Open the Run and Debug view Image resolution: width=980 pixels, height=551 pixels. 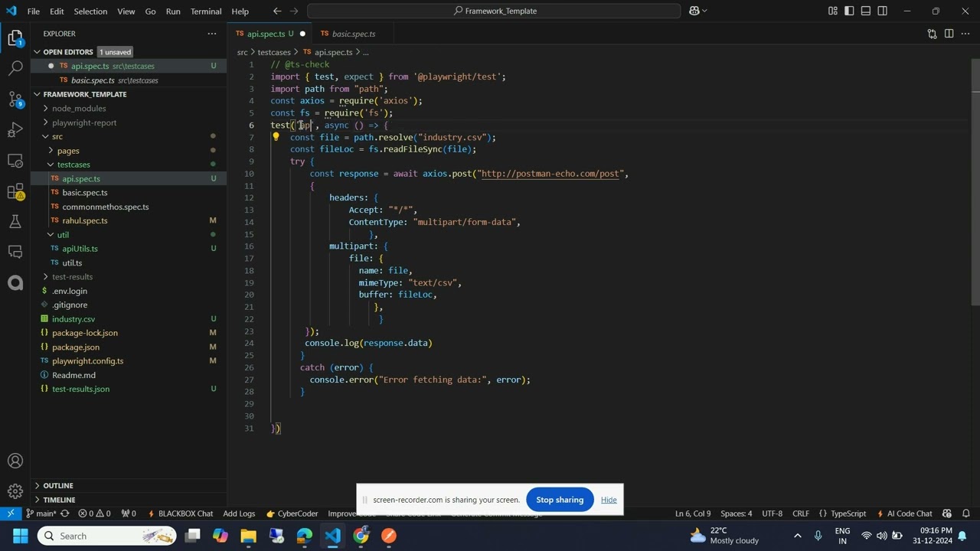coord(15,130)
